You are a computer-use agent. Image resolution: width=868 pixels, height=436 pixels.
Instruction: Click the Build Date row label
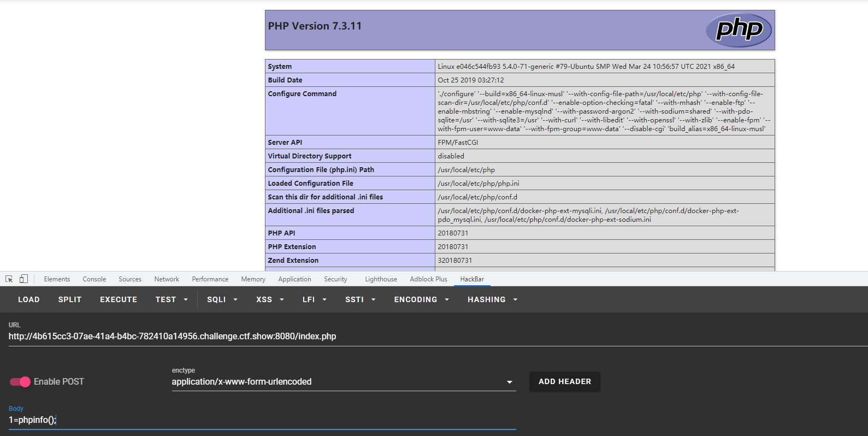[x=285, y=80]
